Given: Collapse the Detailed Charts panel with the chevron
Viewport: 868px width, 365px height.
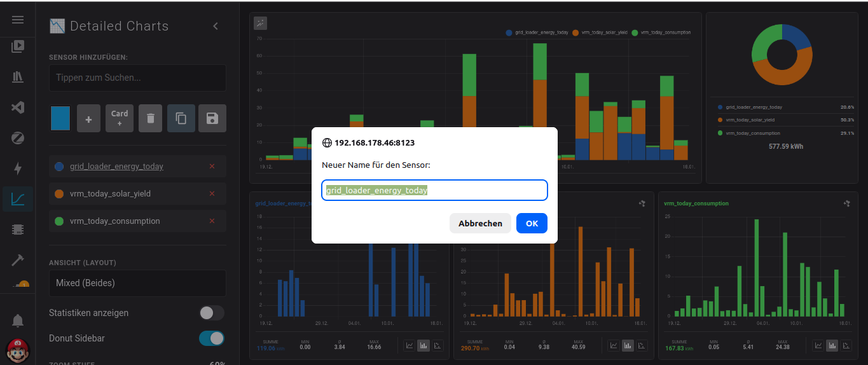Looking at the screenshot, I should pos(216,26).
